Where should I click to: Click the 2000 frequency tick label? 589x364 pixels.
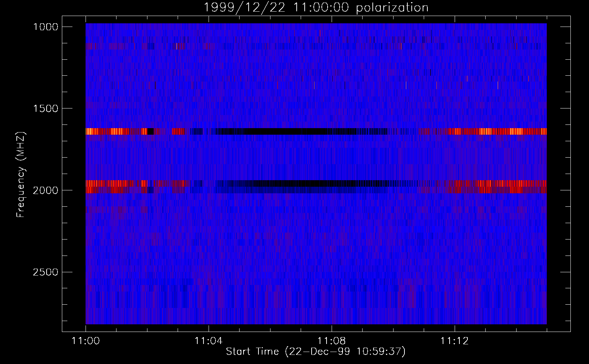point(46,190)
